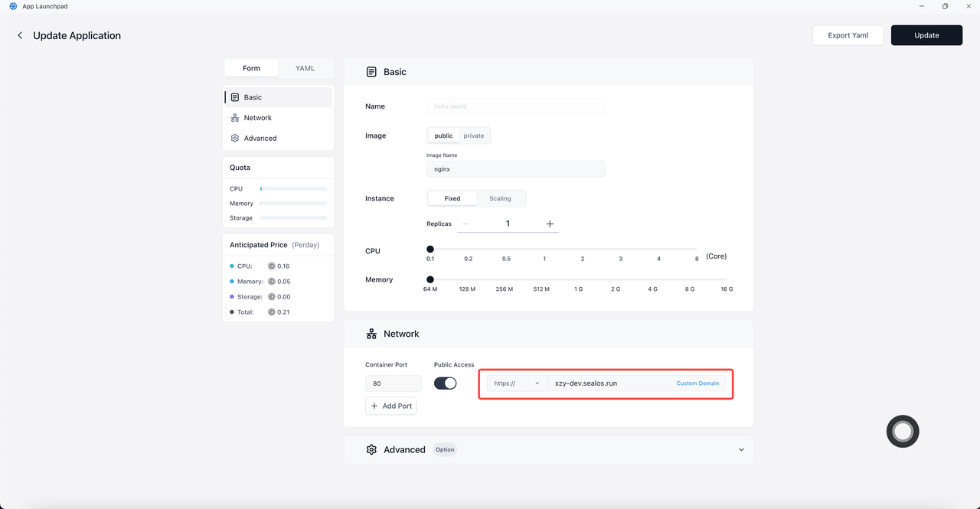Decrease replicas with the minus icon

pyautogui.click(x=465, y=224)
